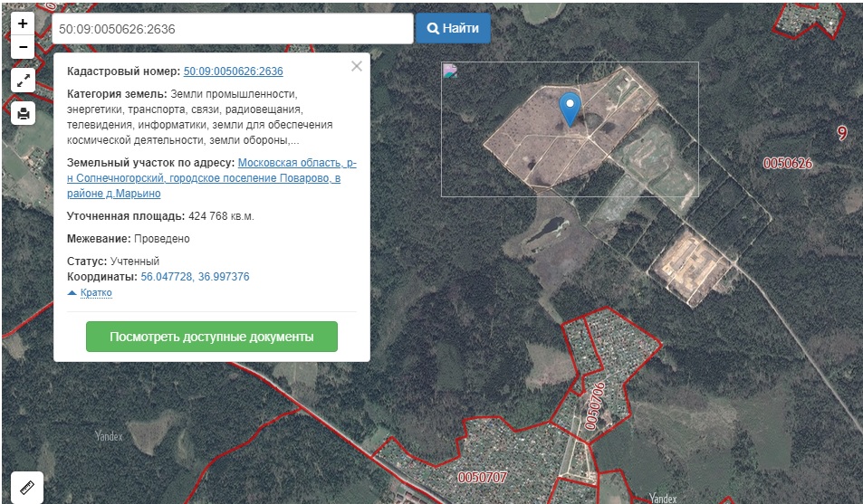Viewport: 863px width, 504px height.
Task: Activate the ruler measurement tool
Action: coord(27,488)
